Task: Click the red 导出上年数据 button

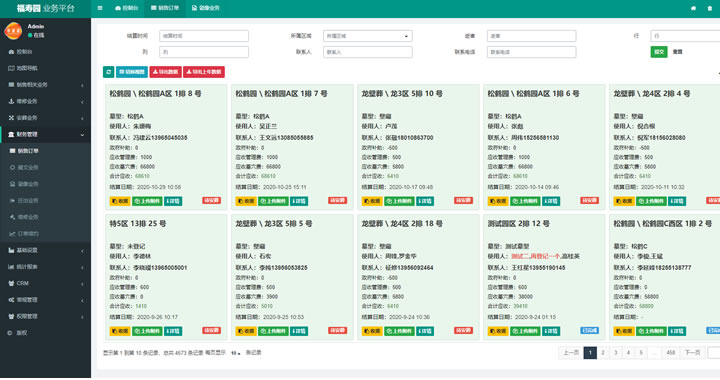Action: tap(204, 72)
